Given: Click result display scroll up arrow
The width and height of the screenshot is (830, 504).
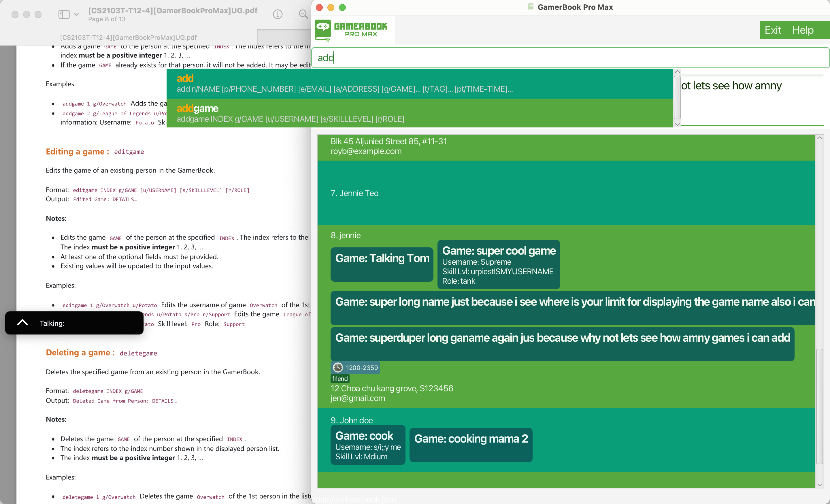Looking at the screenshot, I should pos(677,72).
